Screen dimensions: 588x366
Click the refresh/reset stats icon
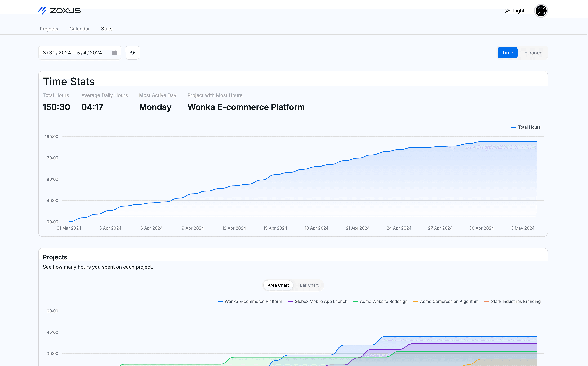pyautogui.click(x=132, y=53)
